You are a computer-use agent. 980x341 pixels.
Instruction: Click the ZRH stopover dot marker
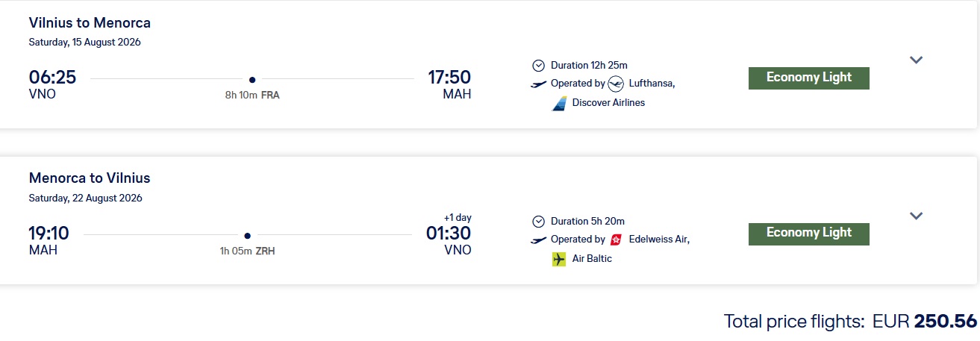(247, 235)
